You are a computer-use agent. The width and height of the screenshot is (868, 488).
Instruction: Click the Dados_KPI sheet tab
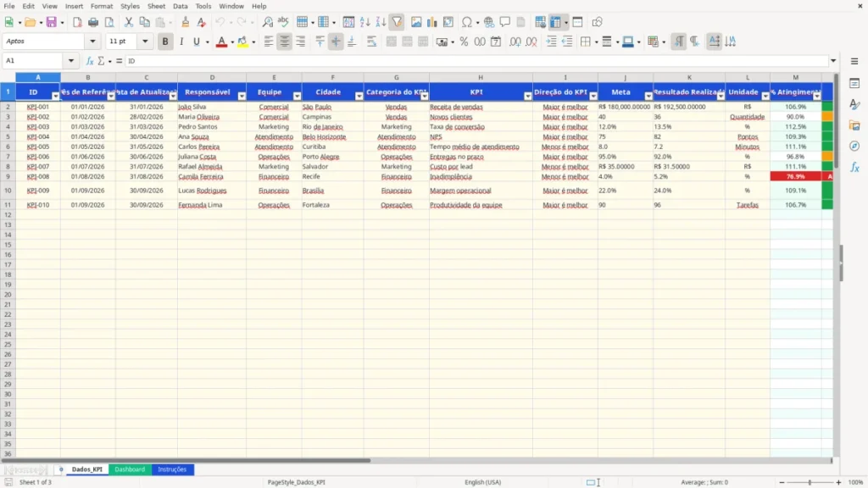pos(87,469)
